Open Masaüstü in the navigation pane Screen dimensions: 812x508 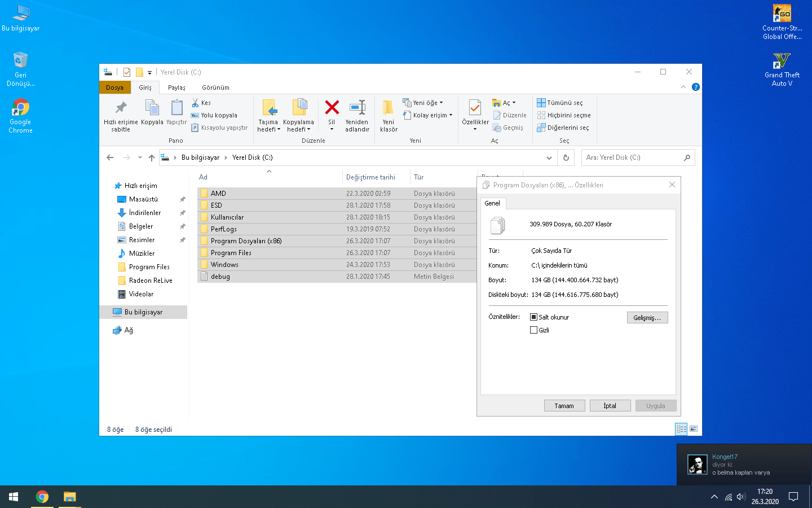[x=143, y=199]
